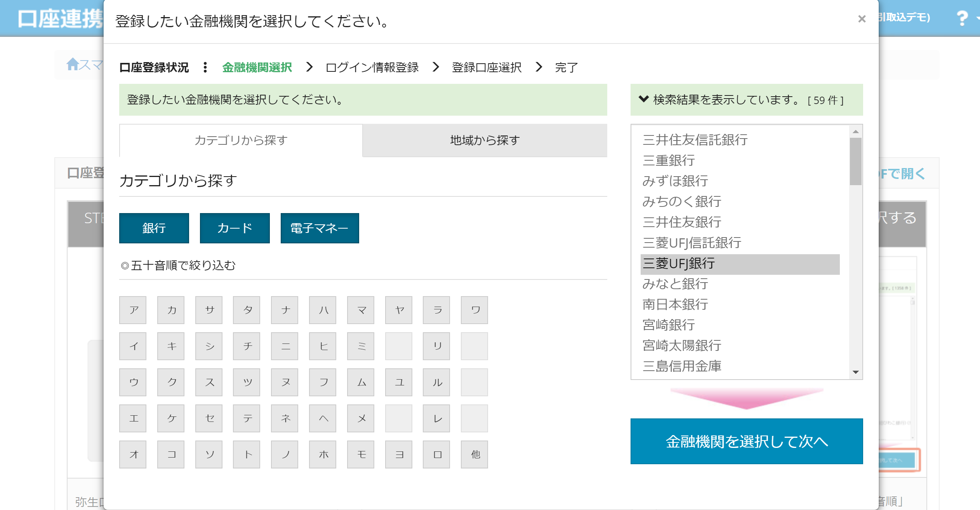Screen dimensions: 980x510
Task: Select the kana filter ナ
Action: point(285,310)
